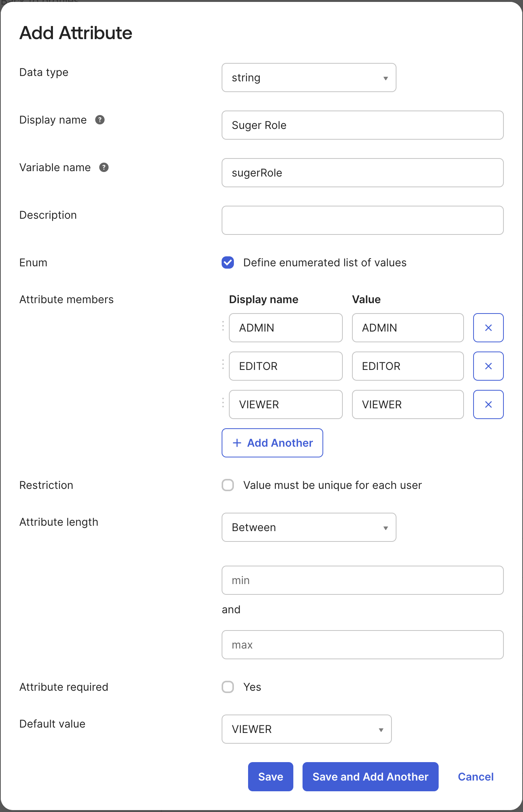
Task: Expand the Attribute length Between dropdown
Action: (x=309, y=527)
